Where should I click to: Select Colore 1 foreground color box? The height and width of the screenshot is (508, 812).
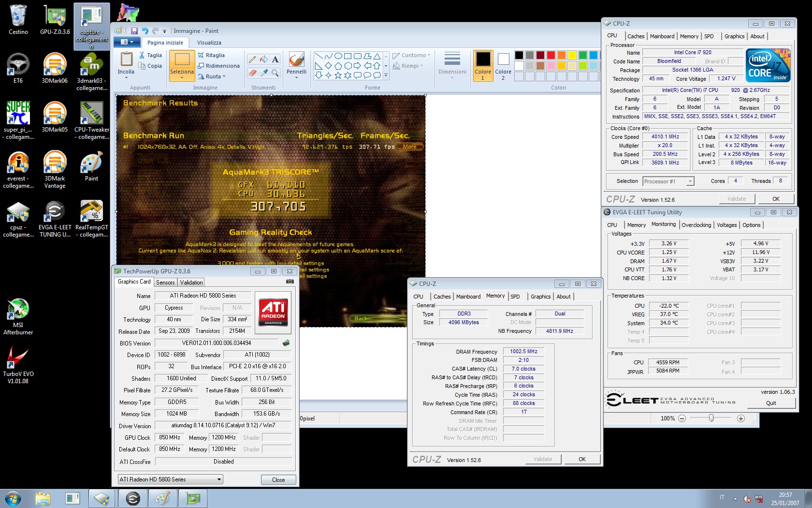click(483, 65)
